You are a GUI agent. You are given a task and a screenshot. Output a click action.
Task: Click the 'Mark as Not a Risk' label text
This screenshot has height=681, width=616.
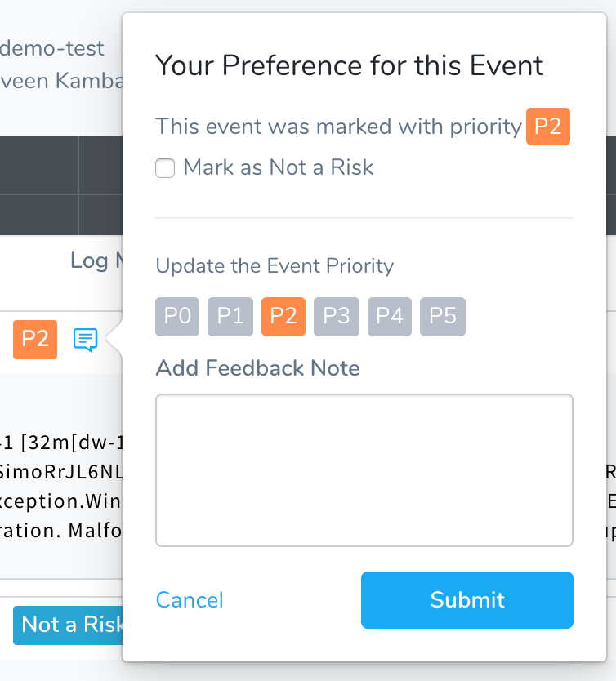click(x=278, y=167)
